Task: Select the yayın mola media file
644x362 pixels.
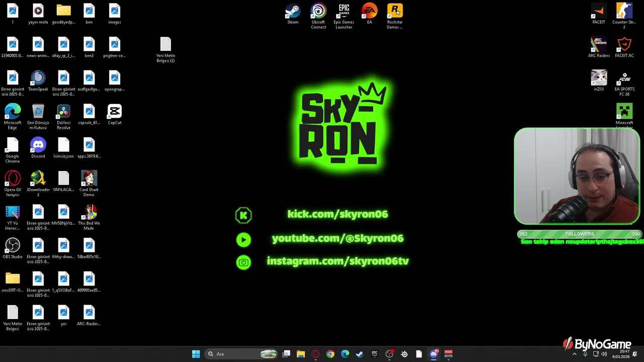Action: 38,14
